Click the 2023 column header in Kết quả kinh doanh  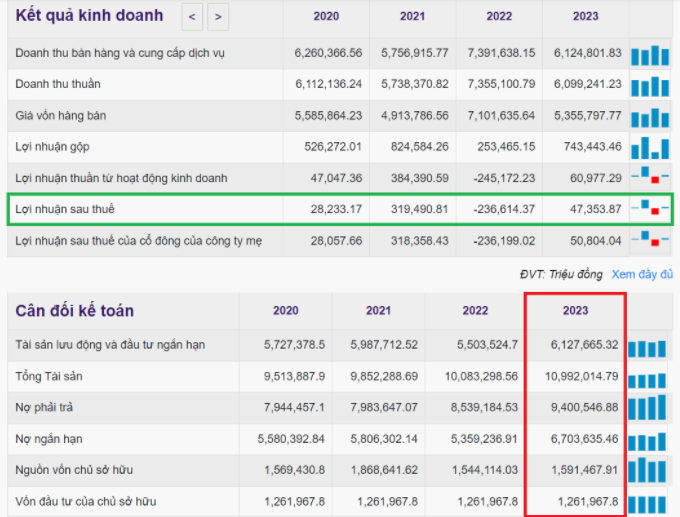click(585, 16)
